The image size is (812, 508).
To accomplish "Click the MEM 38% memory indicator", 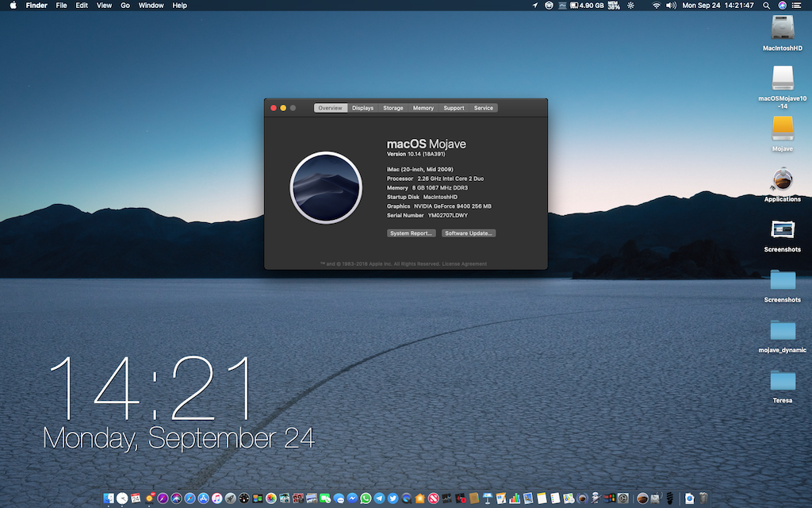I will (x=614, y=6).
